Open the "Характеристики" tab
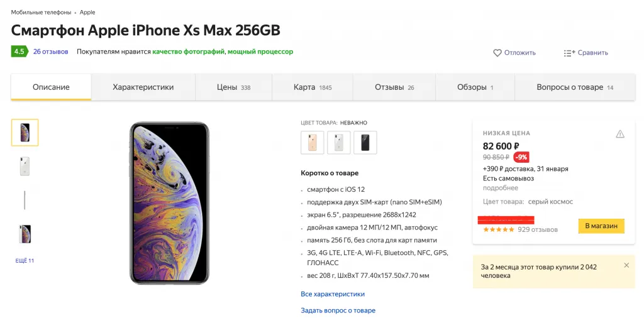This screenshot has height=318, width=644. (143, 87)
